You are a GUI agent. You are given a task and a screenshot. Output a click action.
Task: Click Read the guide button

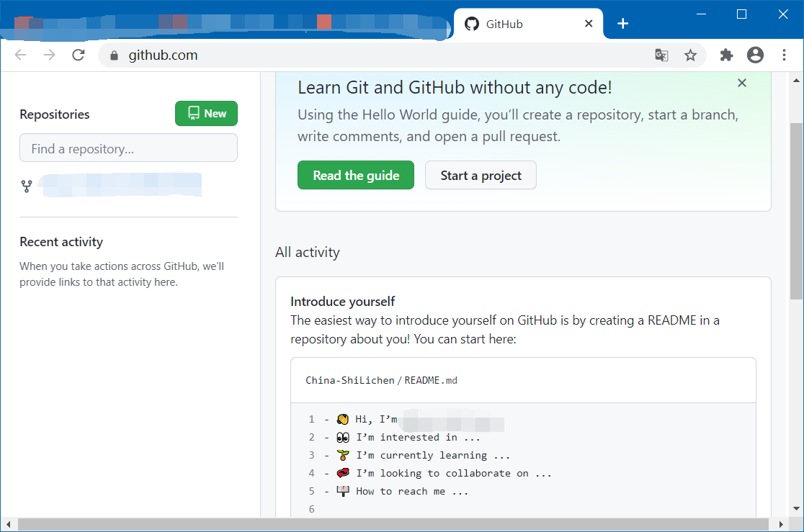pos(356,175)
